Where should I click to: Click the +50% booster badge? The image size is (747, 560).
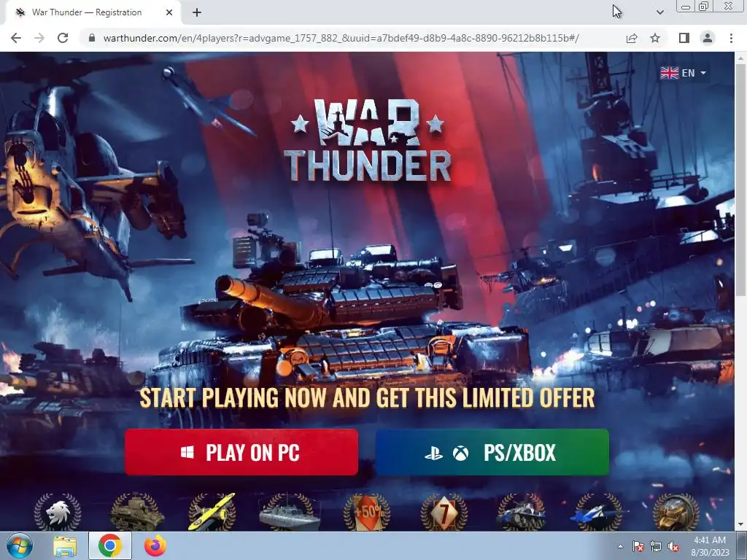point(366,512)
